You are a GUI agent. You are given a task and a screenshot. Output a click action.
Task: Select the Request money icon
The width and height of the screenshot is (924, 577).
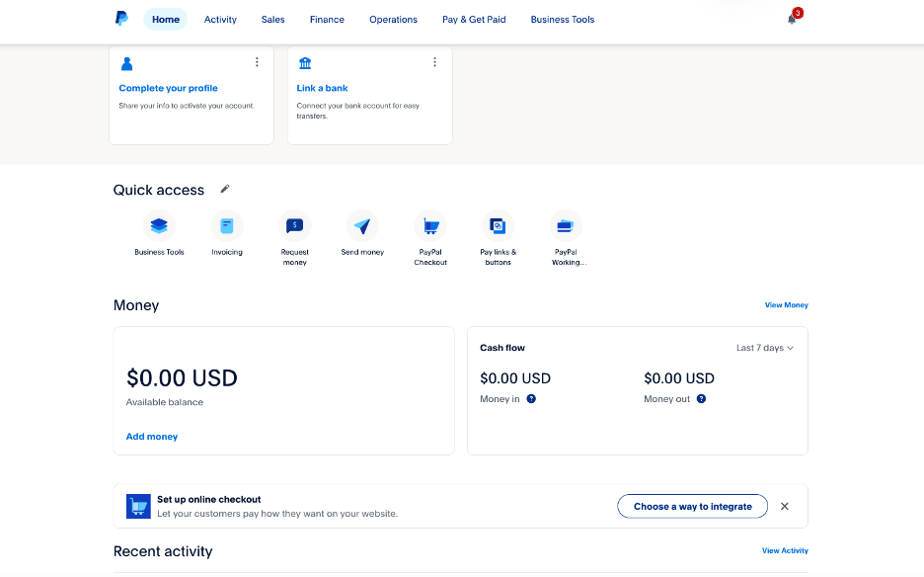[x=294, y=225]
